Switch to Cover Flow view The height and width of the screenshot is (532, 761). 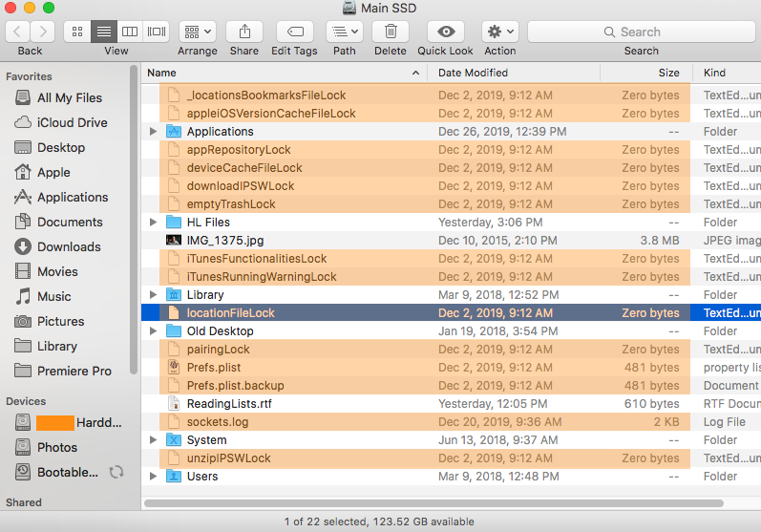pos(157,32)
